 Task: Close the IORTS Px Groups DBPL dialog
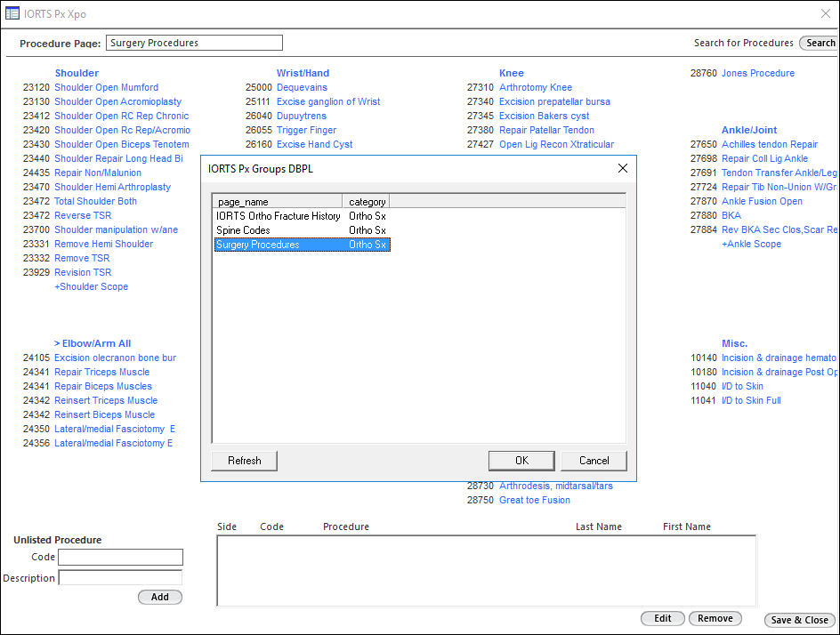tap(623, 168)
